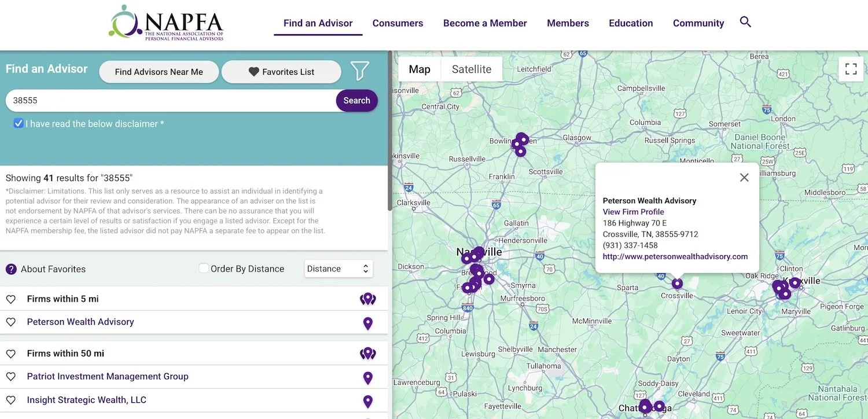Switch to Map view tab
868x419 pixels.
pyautogui.click(x=420, y=69)
